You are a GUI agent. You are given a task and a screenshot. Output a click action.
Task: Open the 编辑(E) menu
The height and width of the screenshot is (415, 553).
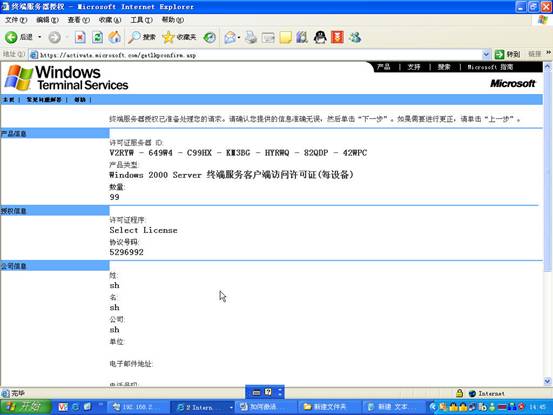tap(47, 20)
